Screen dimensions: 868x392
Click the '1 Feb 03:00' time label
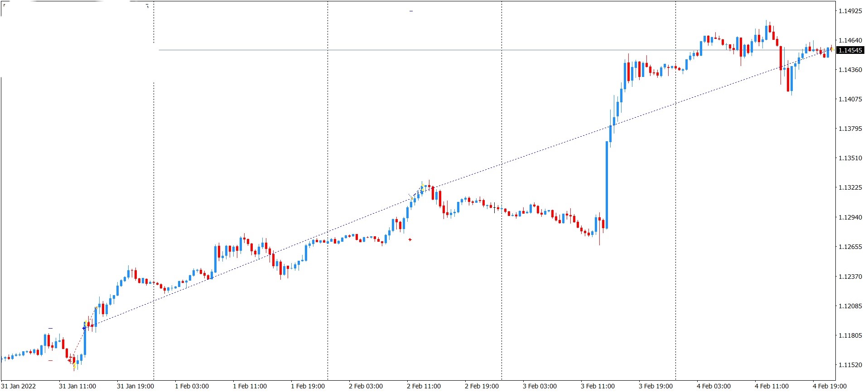[x=192, y=386]
